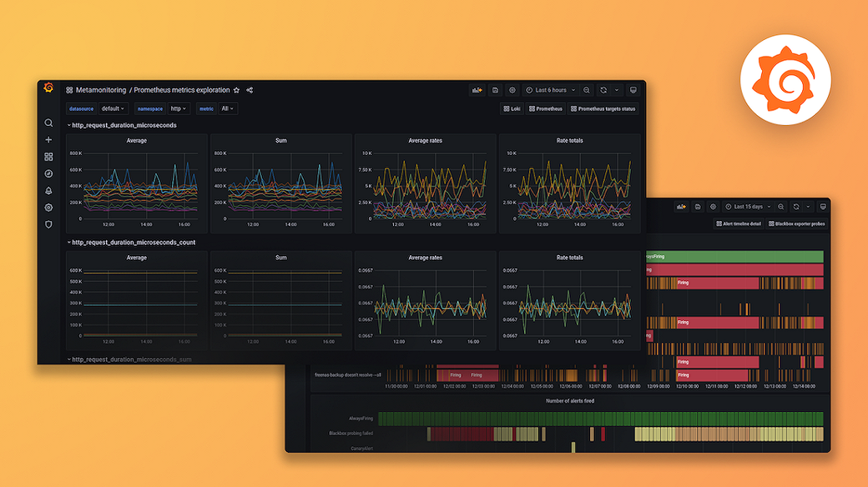Click the Add panel icon in the toolbar
The width and height of the screenshot is (868, 487).
477,90
